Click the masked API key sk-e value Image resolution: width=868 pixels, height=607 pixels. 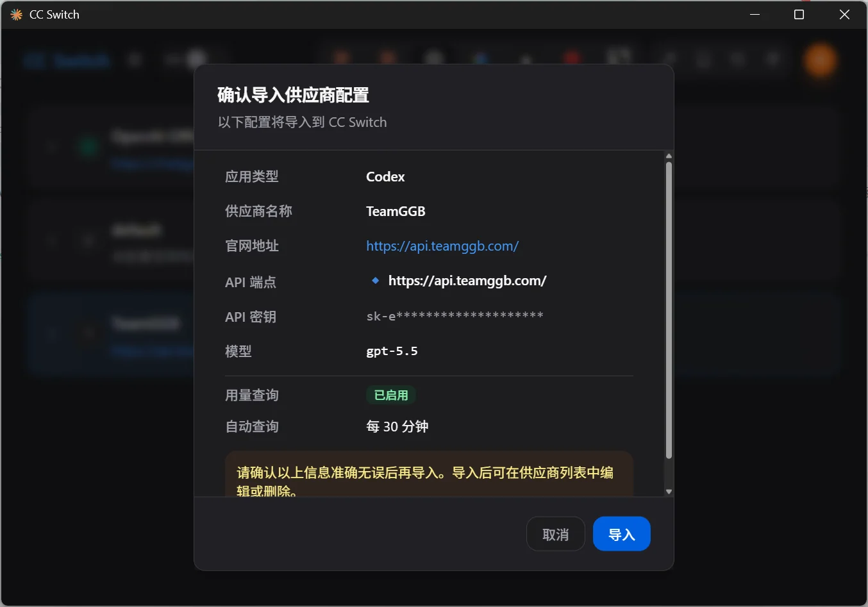tap(455, 316)
